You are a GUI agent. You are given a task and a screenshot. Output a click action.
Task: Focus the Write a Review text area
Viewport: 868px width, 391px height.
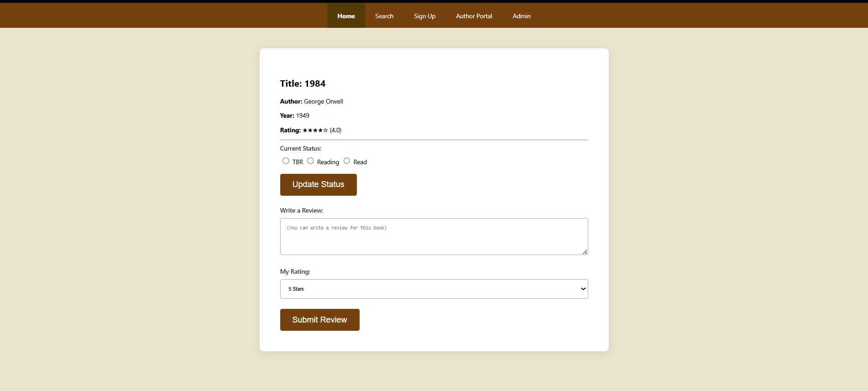click(433, 236)
